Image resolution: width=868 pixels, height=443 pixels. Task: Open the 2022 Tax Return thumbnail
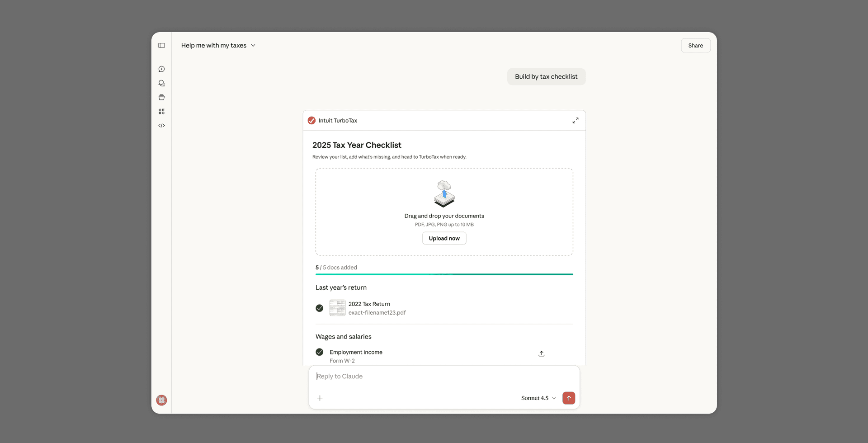tap(337, 308)
